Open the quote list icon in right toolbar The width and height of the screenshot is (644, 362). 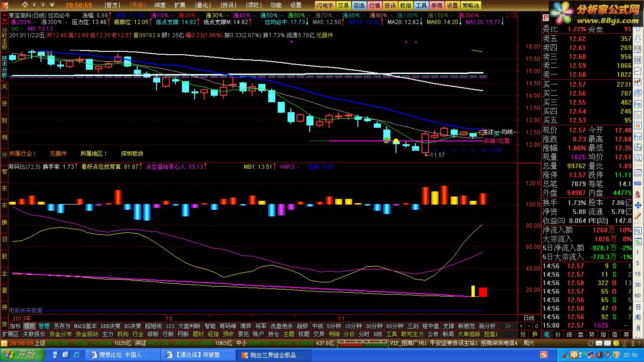pyautogui.click(x=638, y=49)
